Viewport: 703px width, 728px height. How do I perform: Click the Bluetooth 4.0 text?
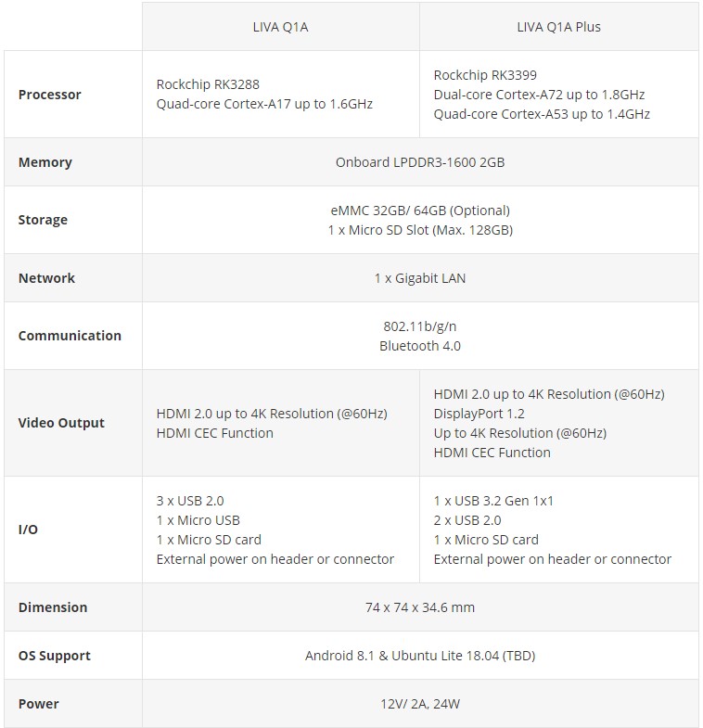click(x=420, y=346)
